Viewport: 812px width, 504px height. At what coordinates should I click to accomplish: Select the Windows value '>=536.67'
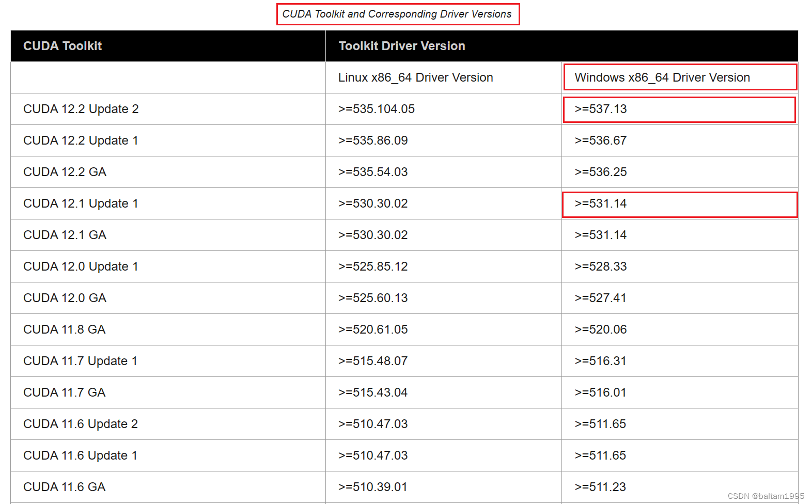point(601,140)
